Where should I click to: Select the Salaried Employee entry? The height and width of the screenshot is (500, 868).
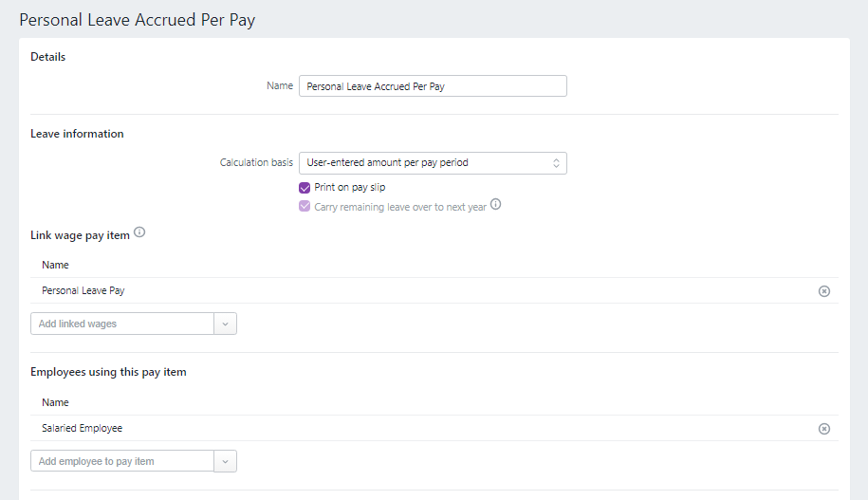pyautogui.click(x=83, y=429)
